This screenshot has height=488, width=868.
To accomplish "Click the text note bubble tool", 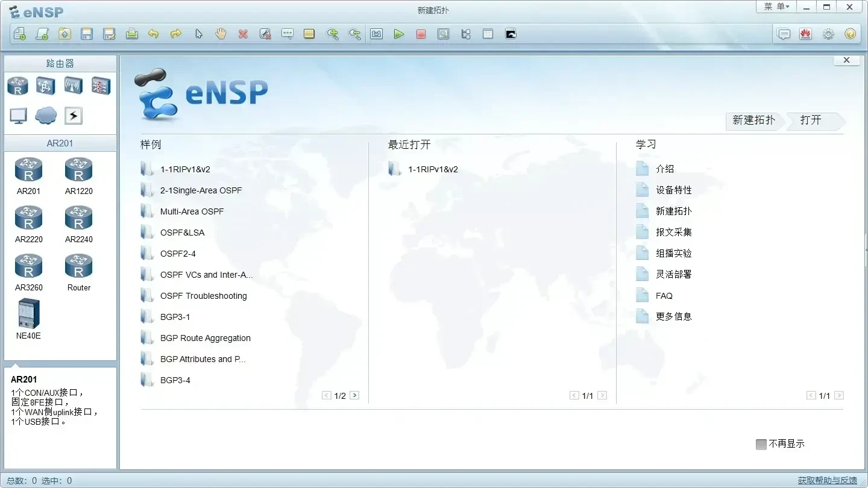I will coord(288,34).
